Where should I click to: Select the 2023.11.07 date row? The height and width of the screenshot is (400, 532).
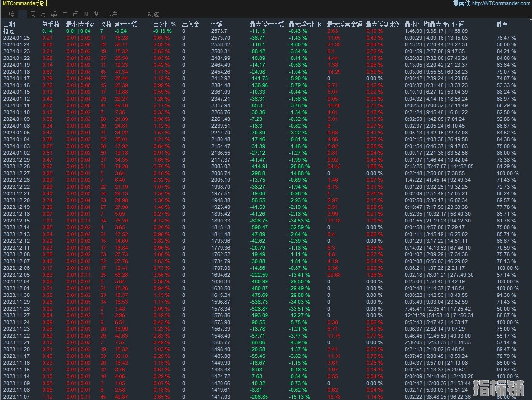266,397
